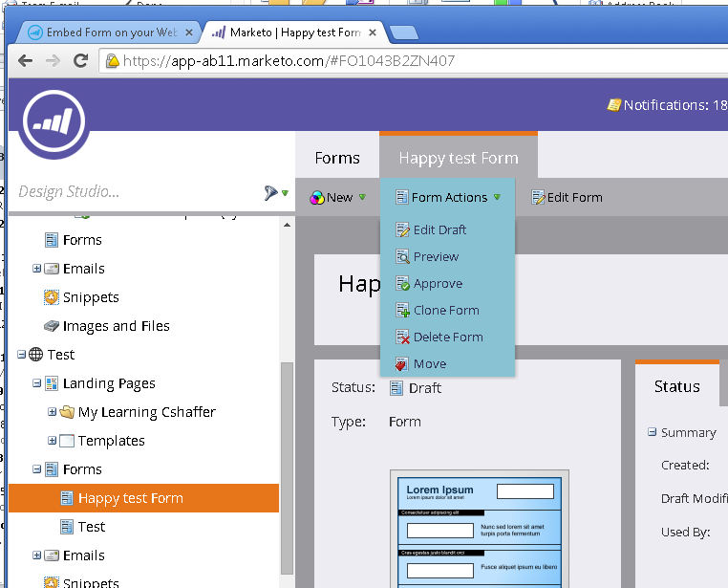Expand the My Learning Cshaffer folder
728x588 pixels.
[x=52, y=412]
